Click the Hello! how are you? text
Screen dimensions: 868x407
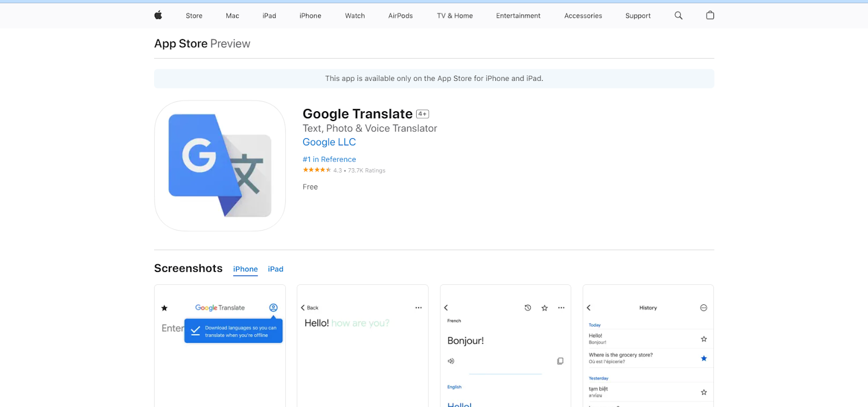(347, 323)
